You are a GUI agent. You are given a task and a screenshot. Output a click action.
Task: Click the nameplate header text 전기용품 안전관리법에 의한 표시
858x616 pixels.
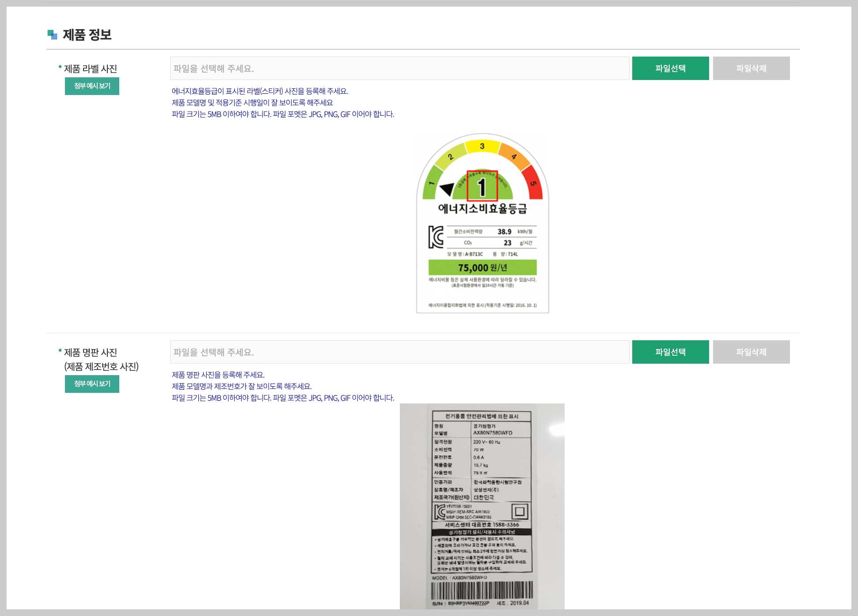tap(482, 416)
